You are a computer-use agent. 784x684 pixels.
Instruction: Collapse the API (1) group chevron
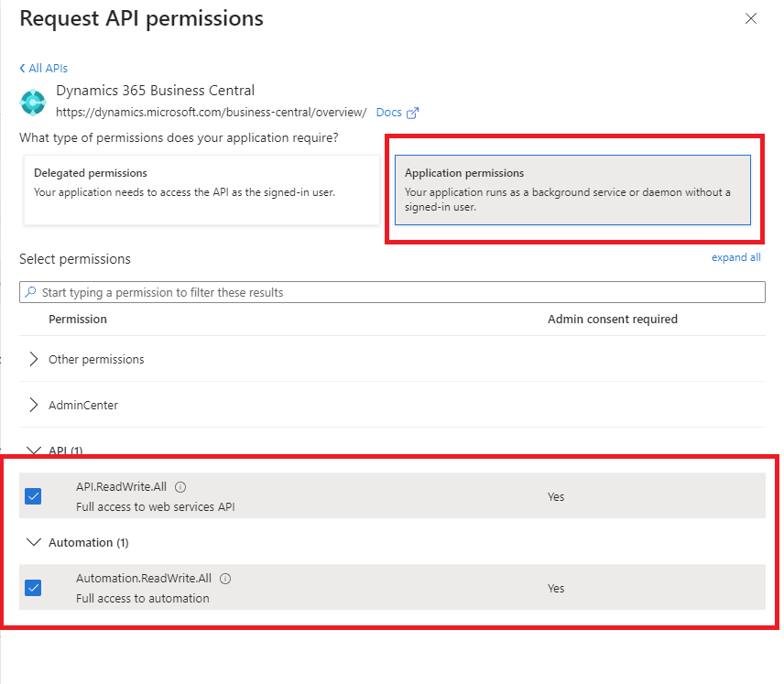pos(34,451)
